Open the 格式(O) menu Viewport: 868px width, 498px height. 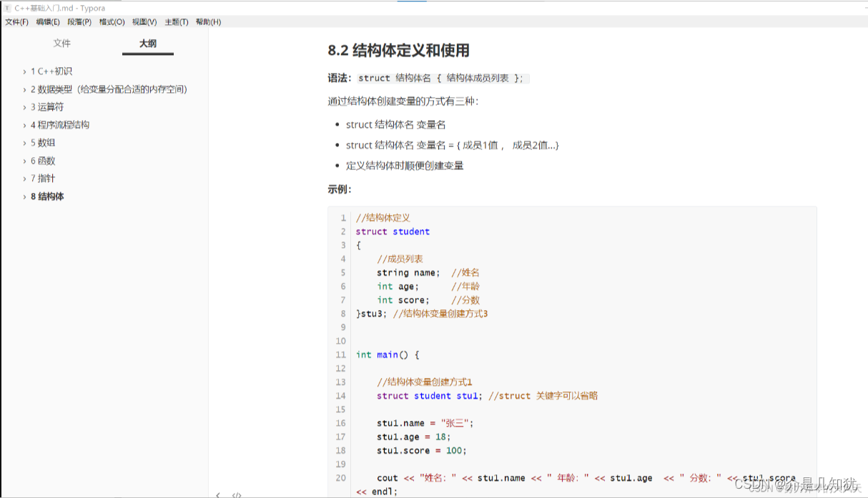[x=112, y=22]
